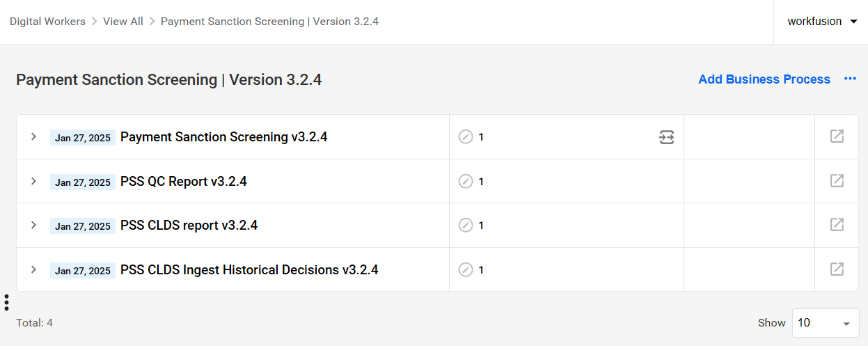The height and width of the screenshot is (346, 868).
Task: Click status circle icon for Payment Sanction Screening v3.2.4
Action: coord(466,137)
